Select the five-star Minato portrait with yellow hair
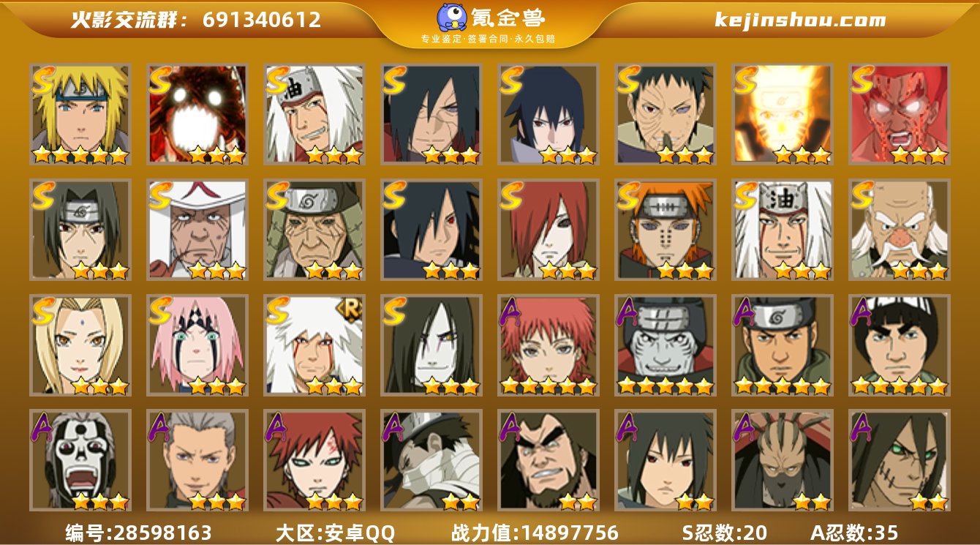 pos(80,114)
